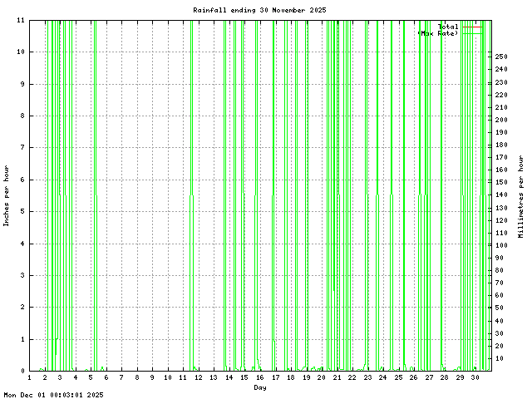This screenshot has width=532, height=399.
Task: Click the 0 tick on the inches axis
Action: 22,371
